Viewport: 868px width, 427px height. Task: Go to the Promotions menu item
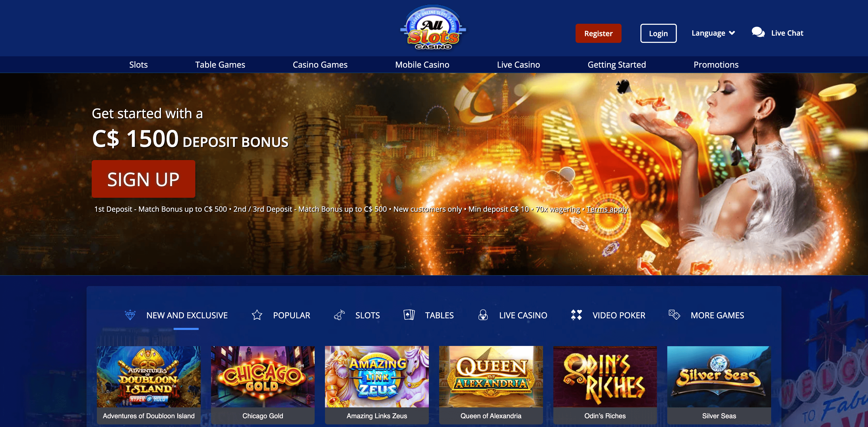tap(716, 65)
